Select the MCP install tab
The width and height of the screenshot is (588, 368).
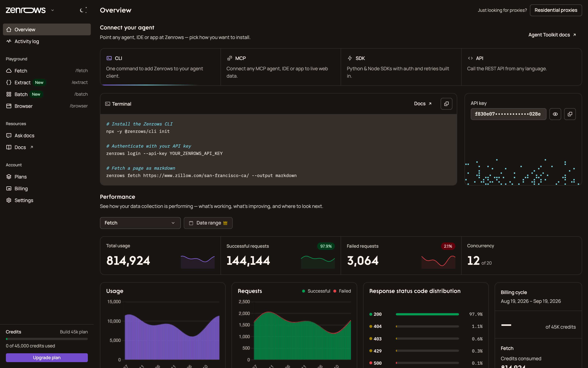[281, 67]
